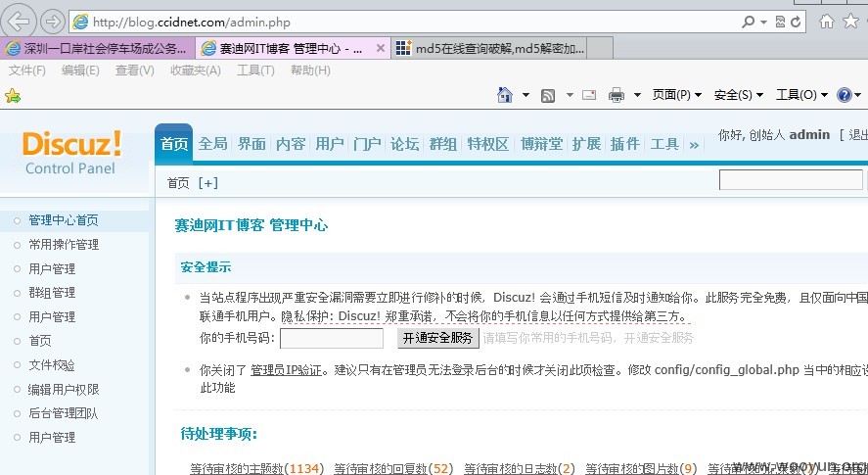Open 编辑用户权限 in the sidebar
The height and width of the screenshot is (475, 868).
pos(64,389)
